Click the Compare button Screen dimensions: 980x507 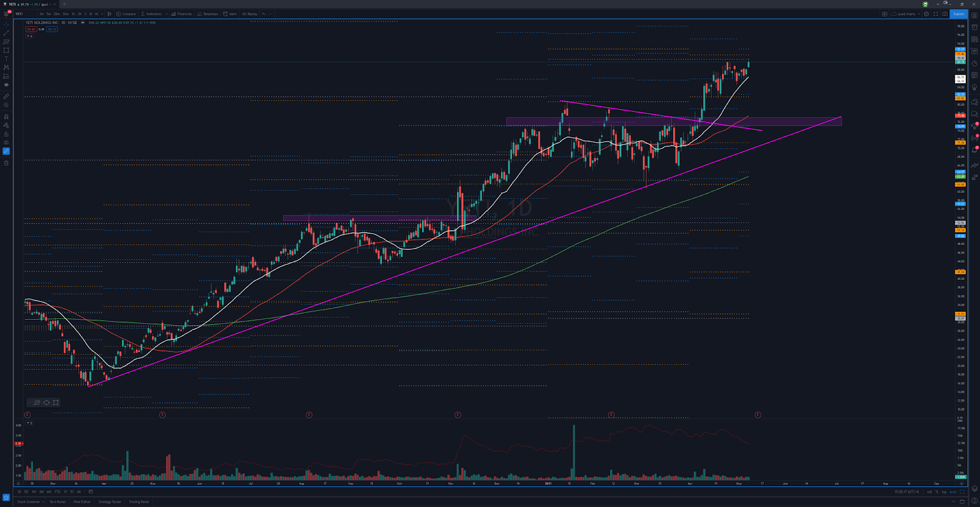click(126, 13)
